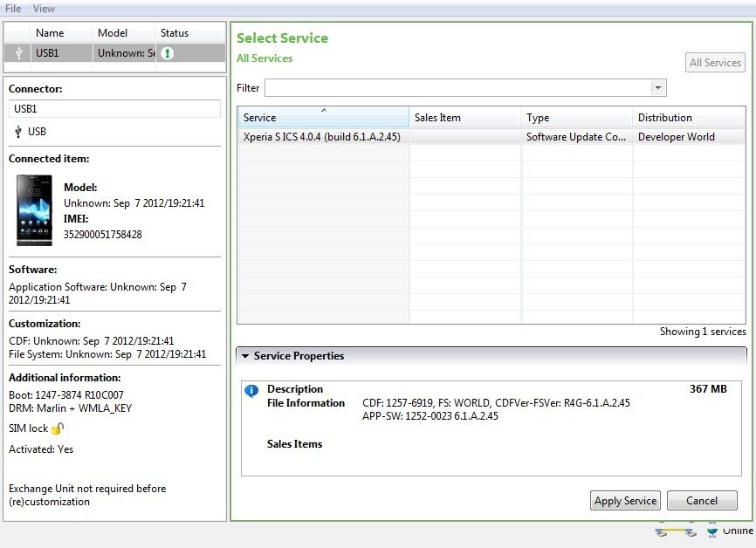This screenshot has height=548, width=756.
Task: Click the USB icon in the USB1 device row
Action: click(19, 53)
